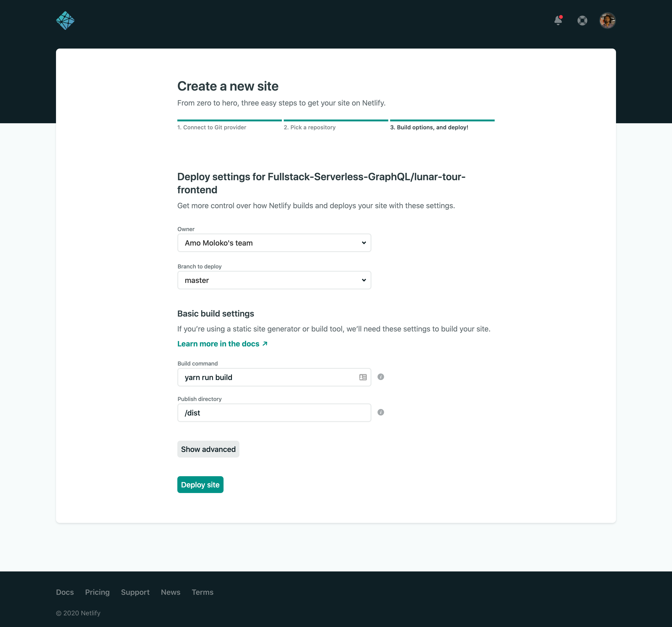
Task: Open the Terms footer link
Action: (x=203, y=592)
